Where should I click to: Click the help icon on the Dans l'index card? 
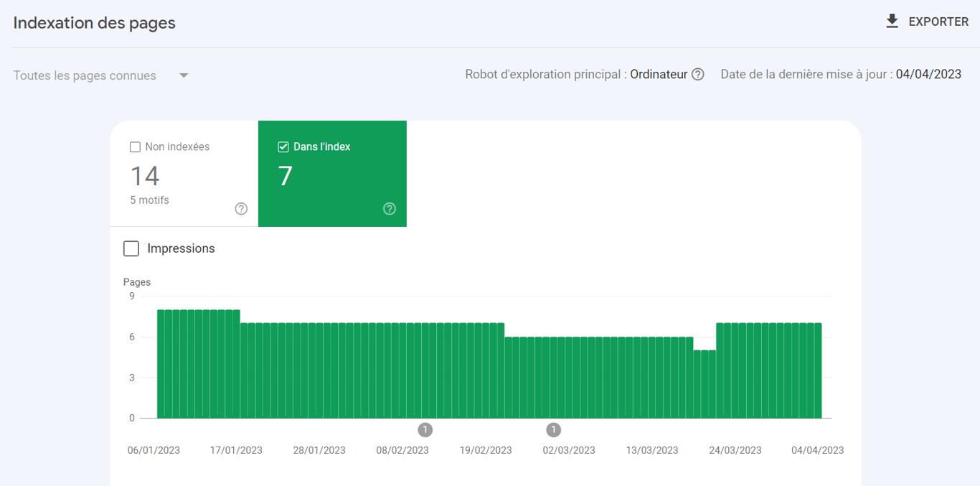point(390,209)
